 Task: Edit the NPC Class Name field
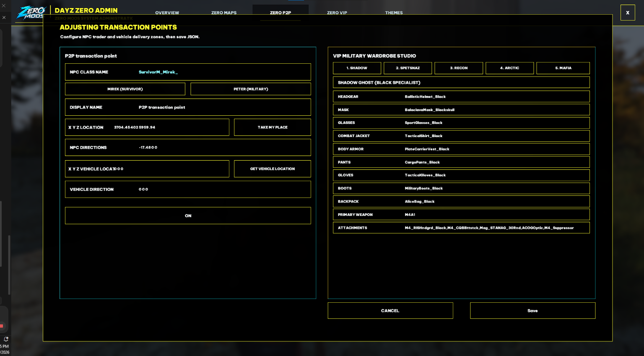[x=188, y=72]
